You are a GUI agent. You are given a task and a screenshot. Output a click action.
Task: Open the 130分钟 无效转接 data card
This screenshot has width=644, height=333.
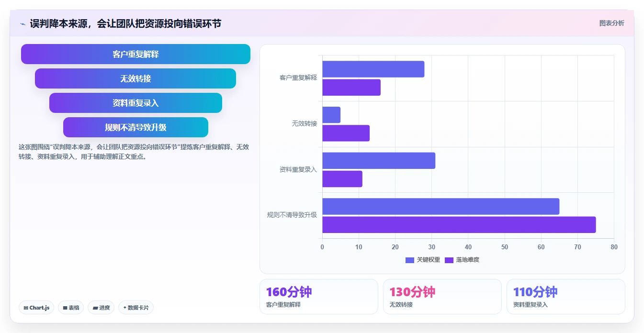coord(442,297)
